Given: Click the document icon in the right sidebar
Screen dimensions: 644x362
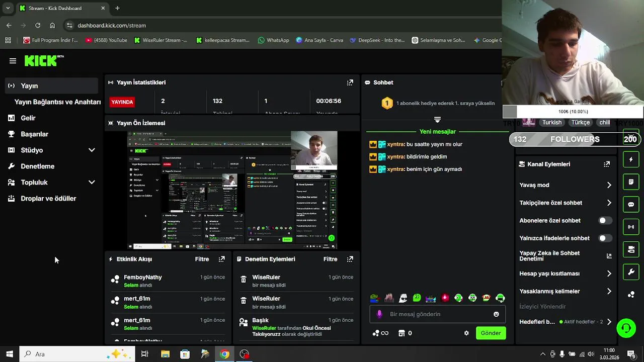Looking at the screenshot, I should [x=631, y=182].
